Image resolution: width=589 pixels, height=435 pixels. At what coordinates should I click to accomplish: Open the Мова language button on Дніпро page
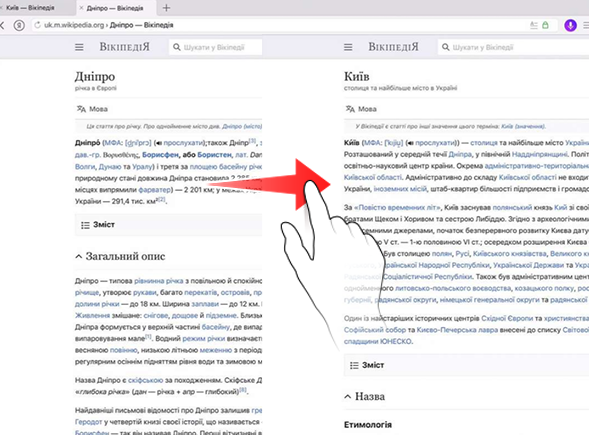[x=92, y=109]
